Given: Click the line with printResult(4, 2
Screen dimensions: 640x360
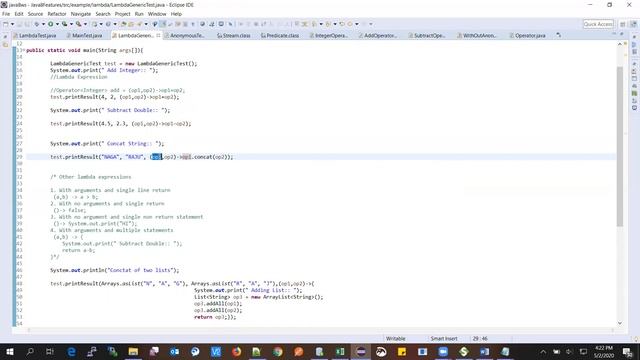Looking at the screenshot, I should (x=115, y=97).
